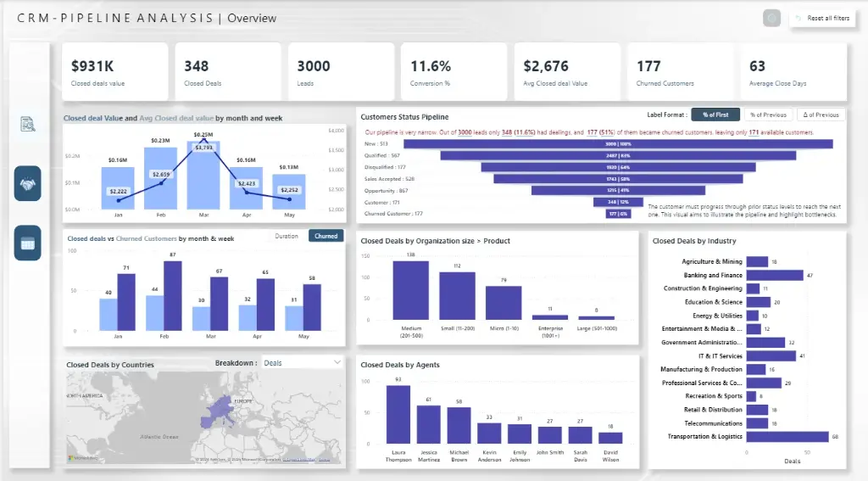Viewport: 868px width, 481px height.
Task: Click the May churned bar valued 58
Action: pyautogui.click(x=312, y=308)
